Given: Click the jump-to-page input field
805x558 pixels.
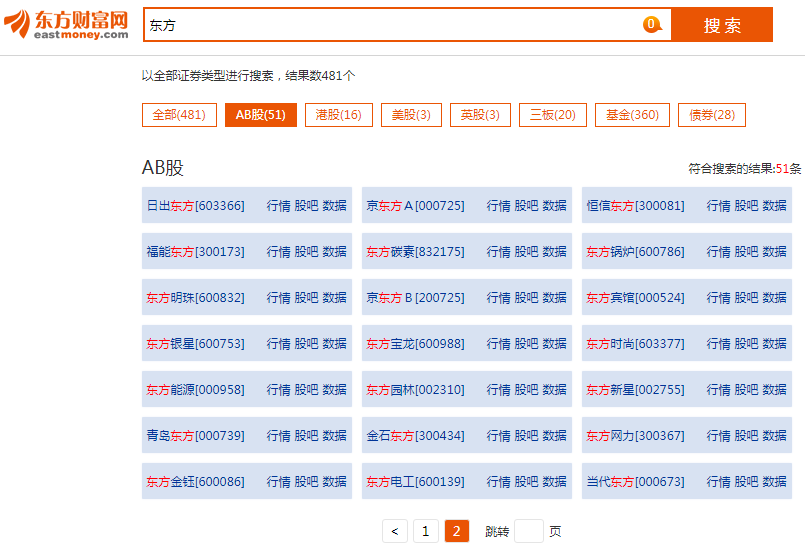Looking at the screenshot, I should pos(528,531).
